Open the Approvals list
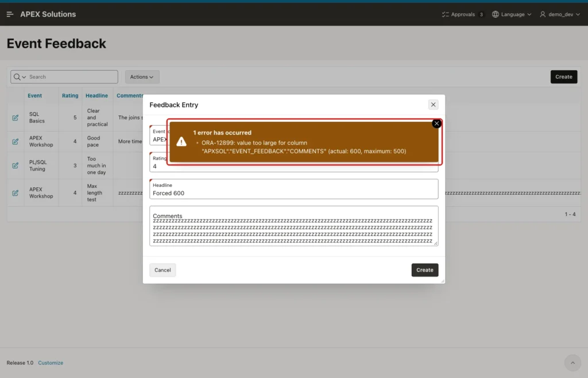 (463, 14)
